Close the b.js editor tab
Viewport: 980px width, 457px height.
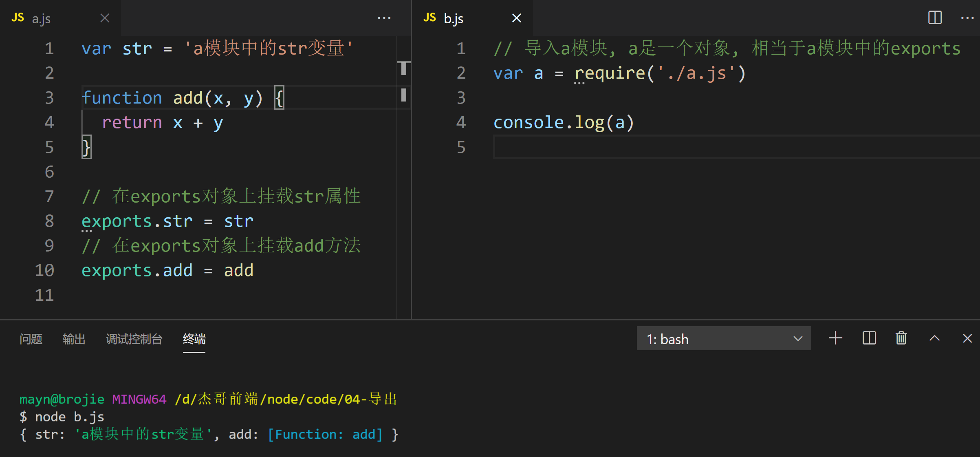click(x=516, y=18)
